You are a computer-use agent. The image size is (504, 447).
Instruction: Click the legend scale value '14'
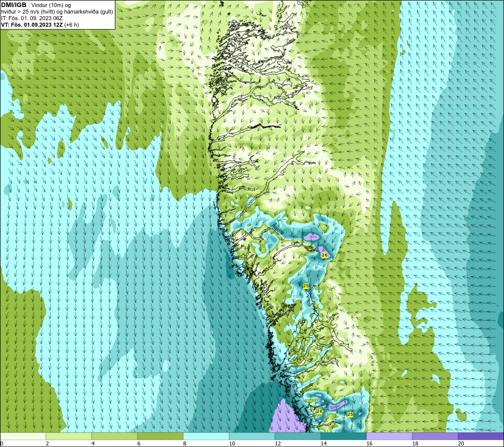click(x=324, y=444)
